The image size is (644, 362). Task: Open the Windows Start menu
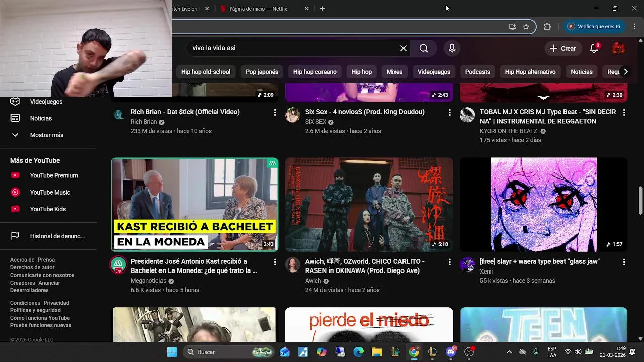coord(172,352)
